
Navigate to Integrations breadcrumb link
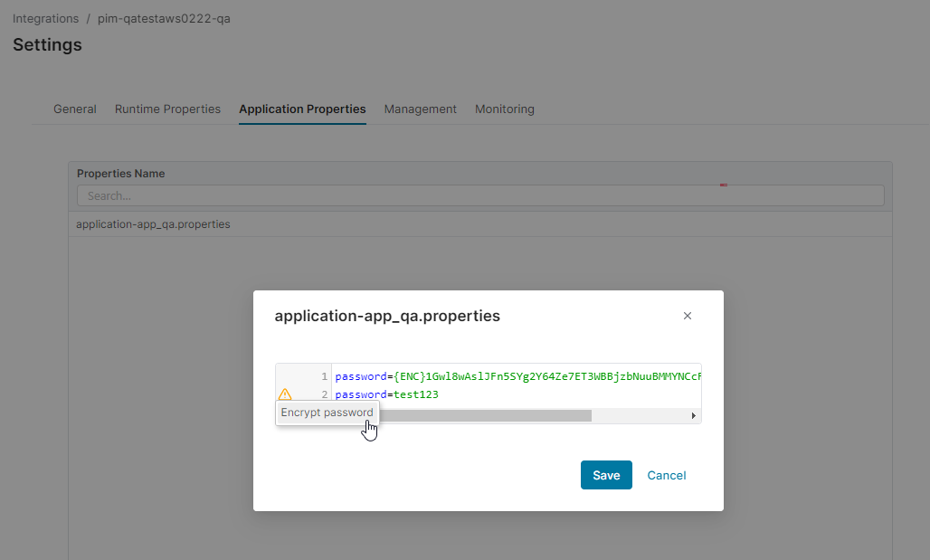45,18
